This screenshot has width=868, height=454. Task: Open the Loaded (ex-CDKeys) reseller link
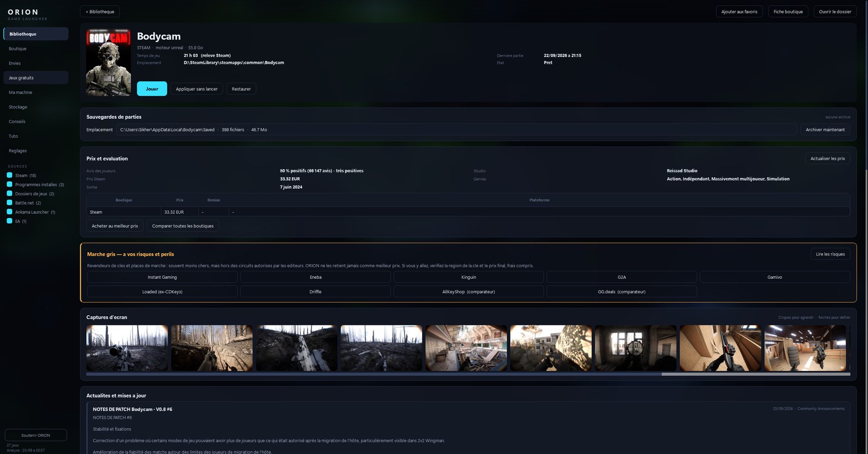click(x=162, y=292)
